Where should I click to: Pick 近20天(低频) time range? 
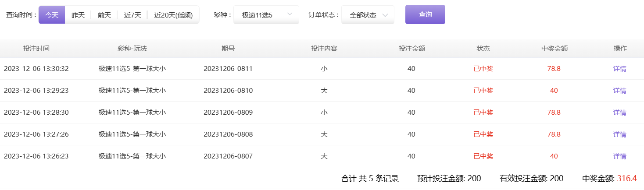(x=173, y=15)
